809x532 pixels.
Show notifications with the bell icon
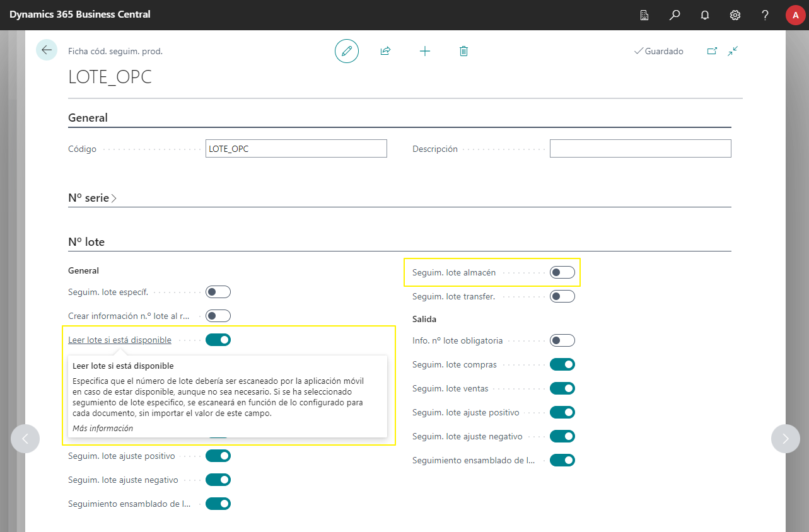coord(705,15)
